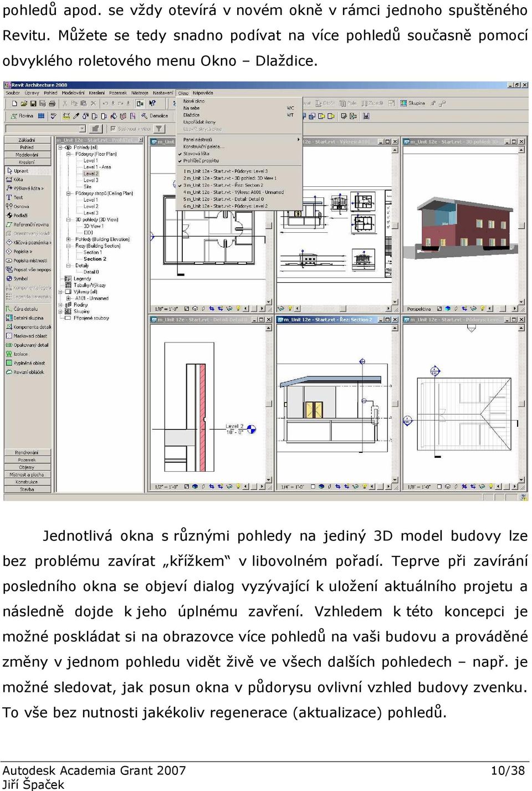
Task: Click the vertical scrollbar of Section 2 window
Action: (x=395, y=404)
